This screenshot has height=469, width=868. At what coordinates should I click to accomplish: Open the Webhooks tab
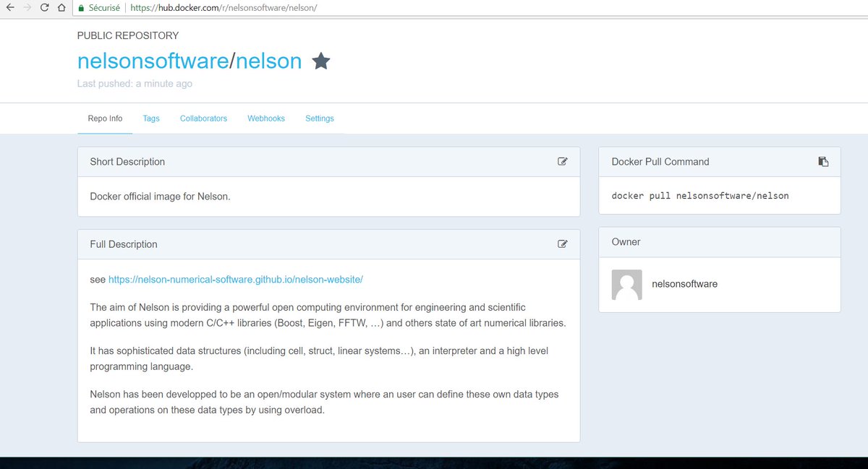click(x=266, y=119)
